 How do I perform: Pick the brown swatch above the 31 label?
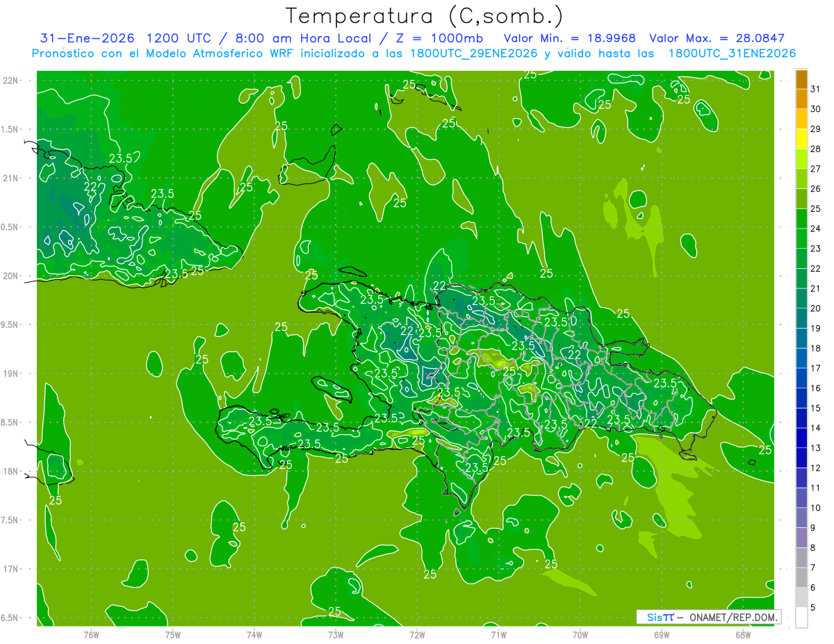(801, 80)
